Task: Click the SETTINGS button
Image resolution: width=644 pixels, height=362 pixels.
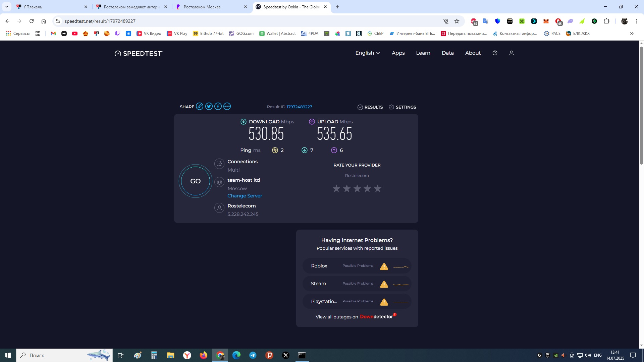Action: (402, 107)
